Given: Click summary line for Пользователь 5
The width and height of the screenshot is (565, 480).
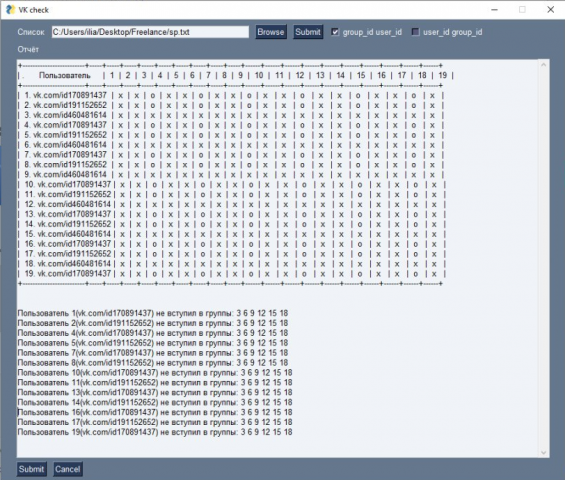Looking at the screenshot, I should [x=153, y=343].
